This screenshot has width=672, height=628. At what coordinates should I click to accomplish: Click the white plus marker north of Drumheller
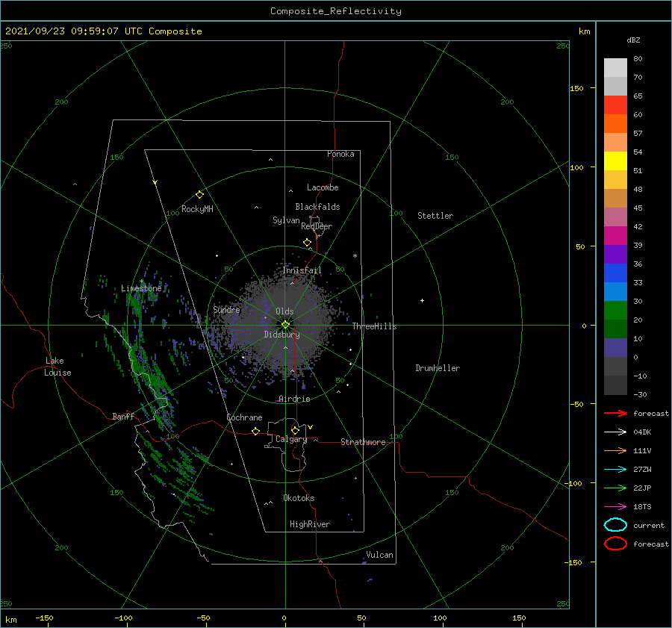[422, 300]
